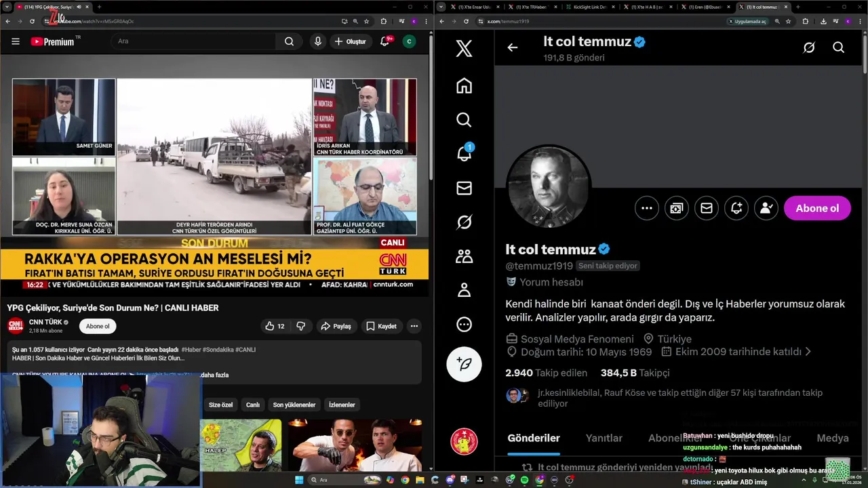Search this profile's posts magnifier icon
Screen dimensions: 868x488
839,47
